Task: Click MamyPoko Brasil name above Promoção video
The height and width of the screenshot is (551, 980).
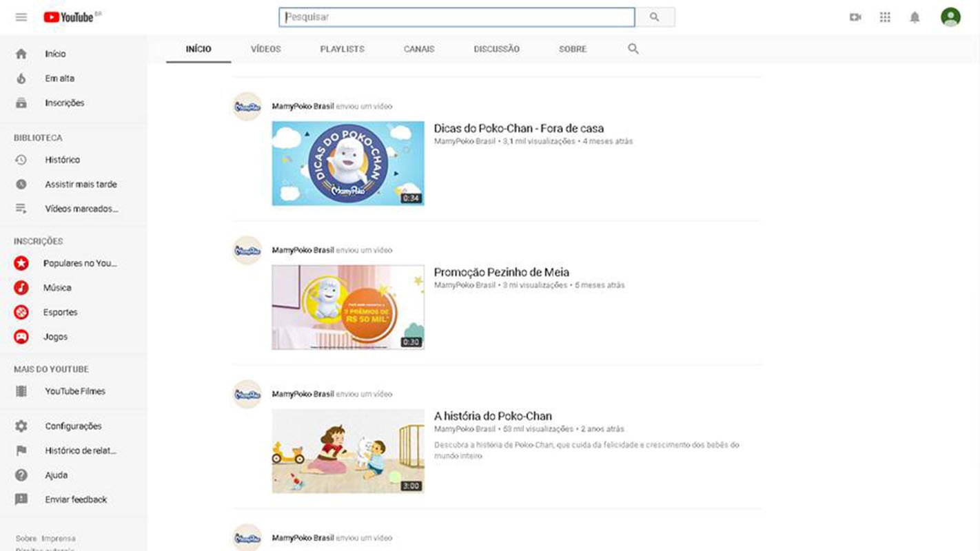Action: click(303, 251)
